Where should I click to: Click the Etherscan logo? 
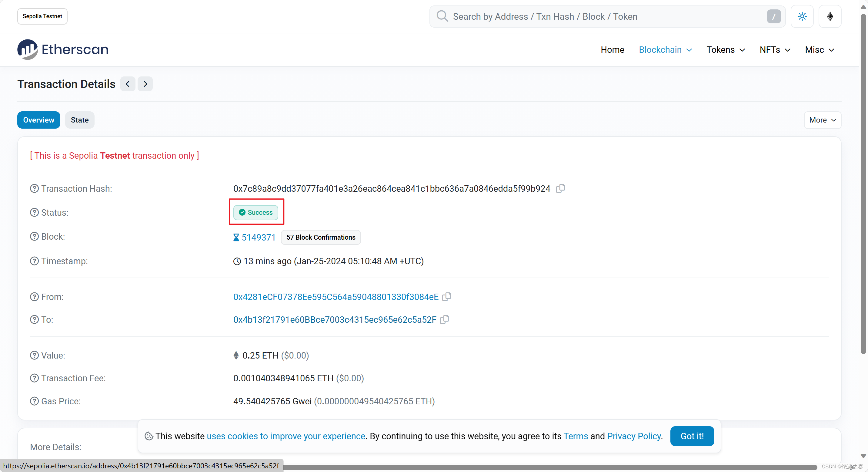coord(63,49)
